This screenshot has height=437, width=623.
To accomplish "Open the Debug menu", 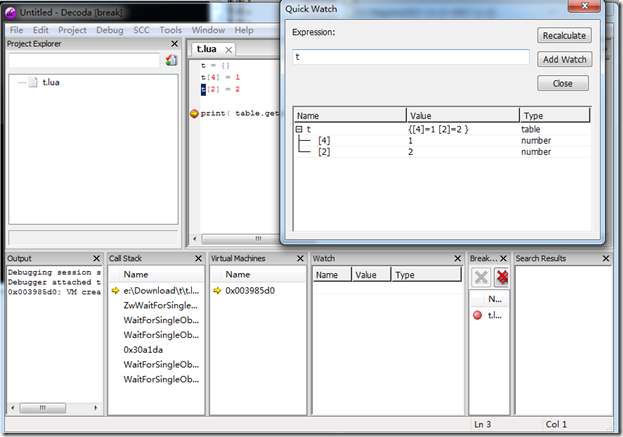I will 110,30.
